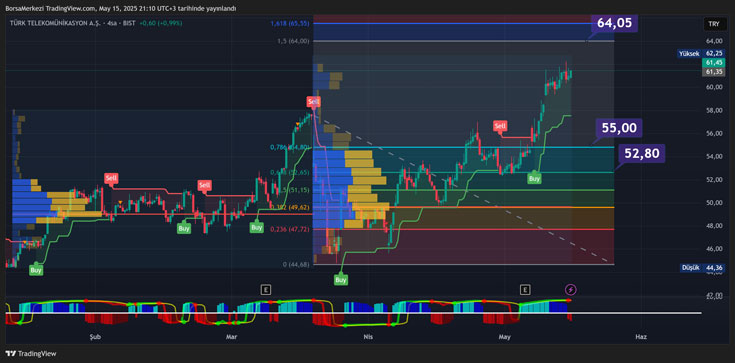Select the 64,05 price callout
This screenshot has height=363, width=735.
(x=615, y=23)
